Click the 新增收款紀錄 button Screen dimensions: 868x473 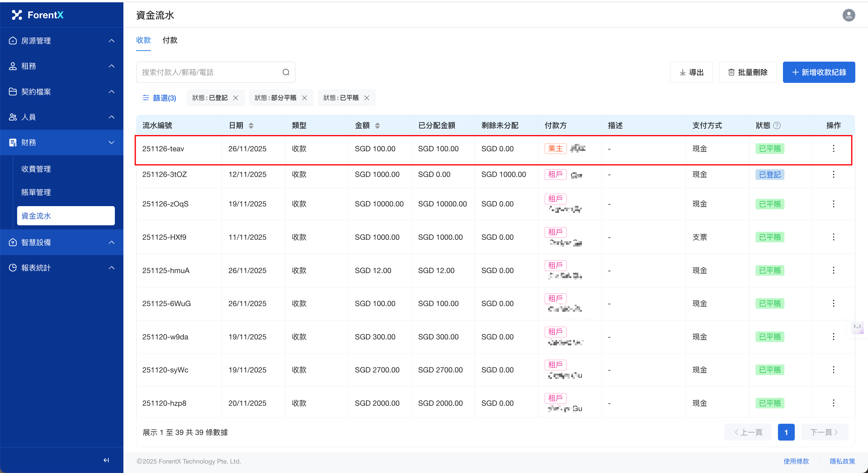click(818, 72)
